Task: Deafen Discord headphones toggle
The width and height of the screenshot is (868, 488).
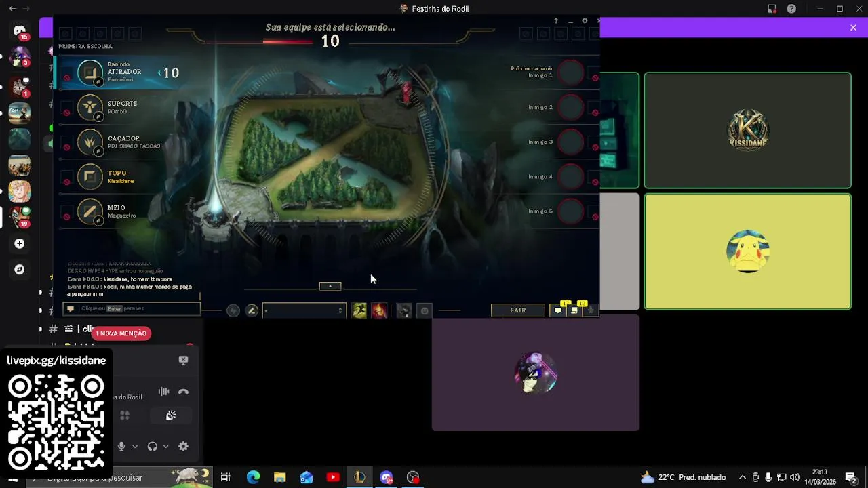Action: [x=152, y=446]
